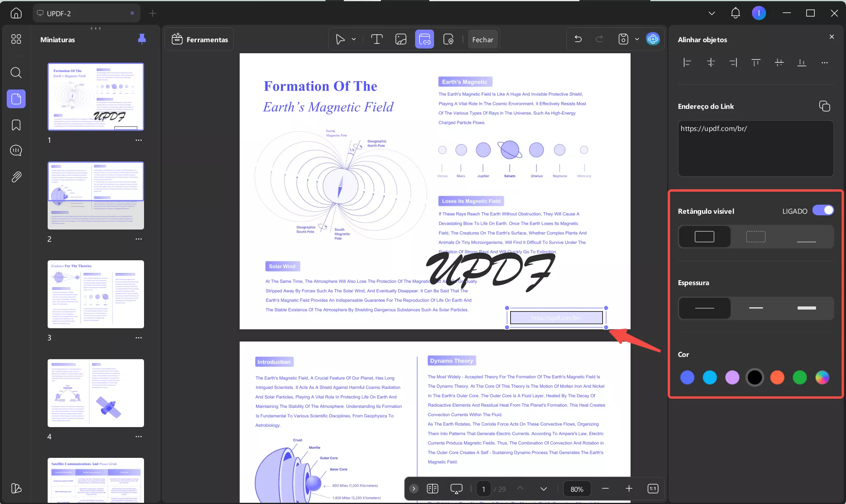The height and width of the screenshot is (504, 846).
Task: Select the thickest Espessura line option
Action: coord(806,308)
